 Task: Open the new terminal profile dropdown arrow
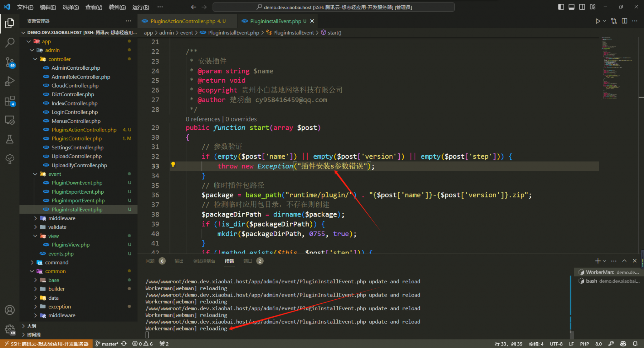point(605,261)
